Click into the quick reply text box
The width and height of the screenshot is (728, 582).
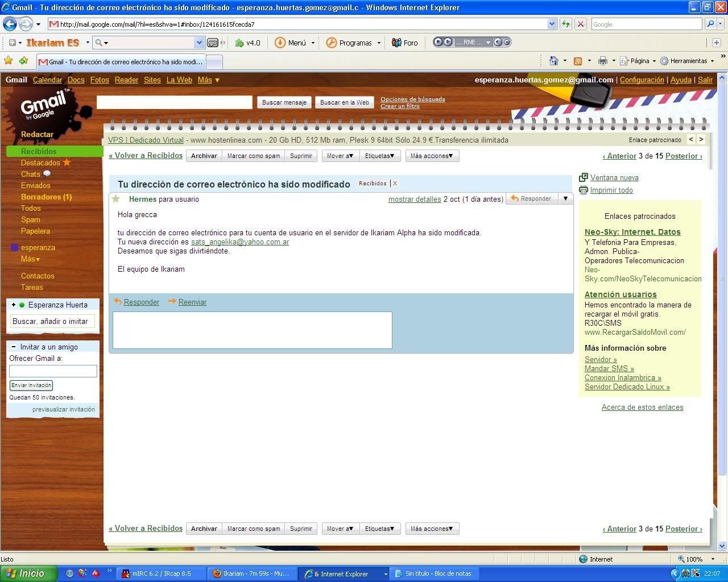click(253, 330)
